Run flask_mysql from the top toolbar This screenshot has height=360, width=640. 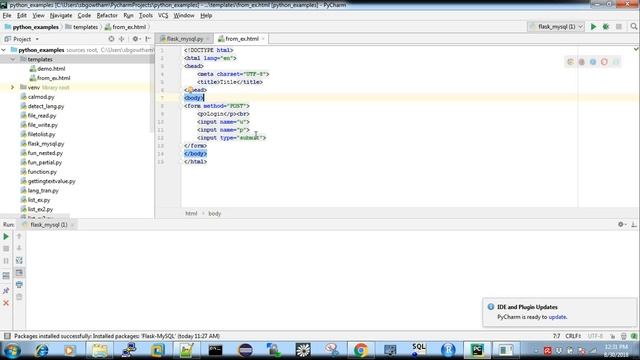pyautogui.click(x=593, y=27)
